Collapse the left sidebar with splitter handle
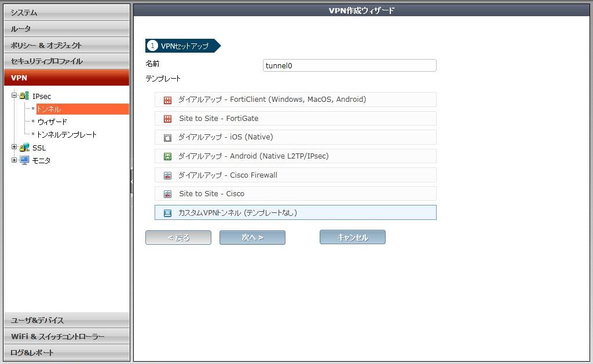Image resolution: width=593 pixels, height=364 pixels. coord(131,182)
